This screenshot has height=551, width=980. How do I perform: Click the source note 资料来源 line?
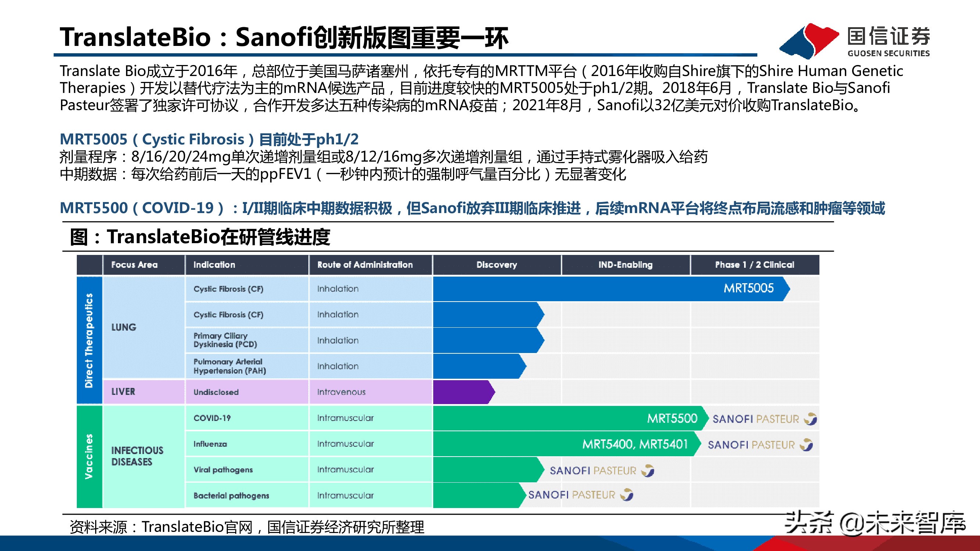(247, 527)
